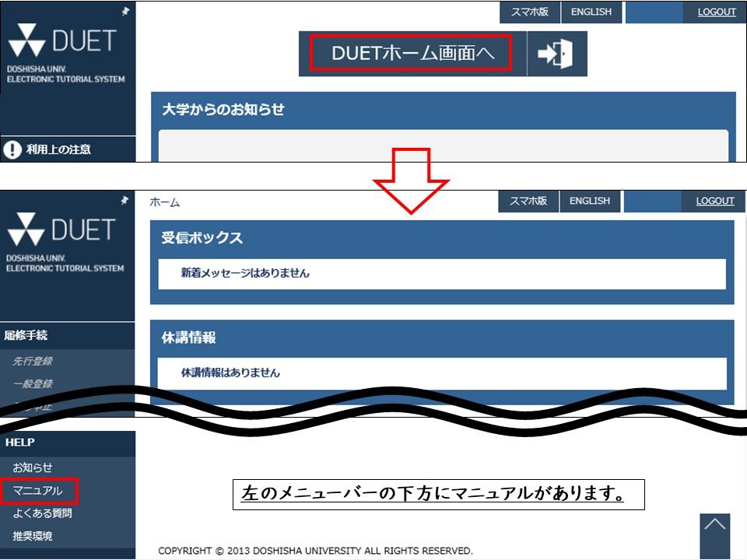The image size is (747, 560).
Task: Click the ホーム breadcrumb link
Action: point(165,202)
